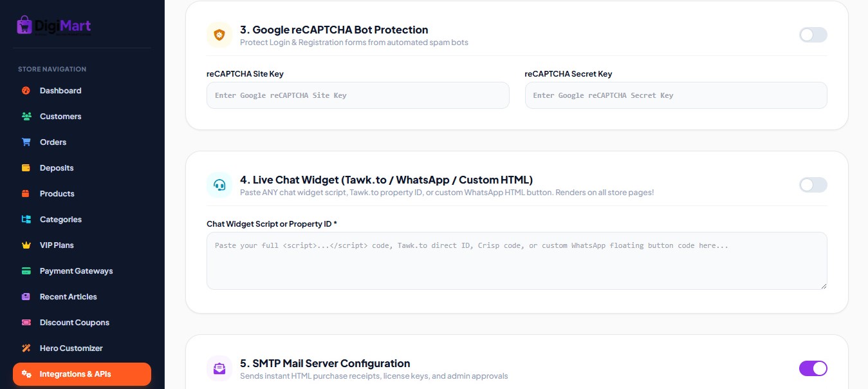This screenshot has width=868, height=389.
Task: Click the Customers people icon
Action: pyautogui.click(x=26, y=117)
